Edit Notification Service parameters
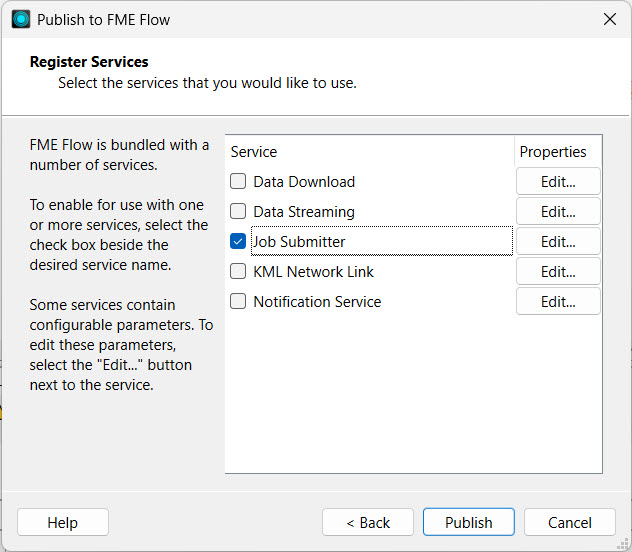632x552 pixels. point(558,302)
